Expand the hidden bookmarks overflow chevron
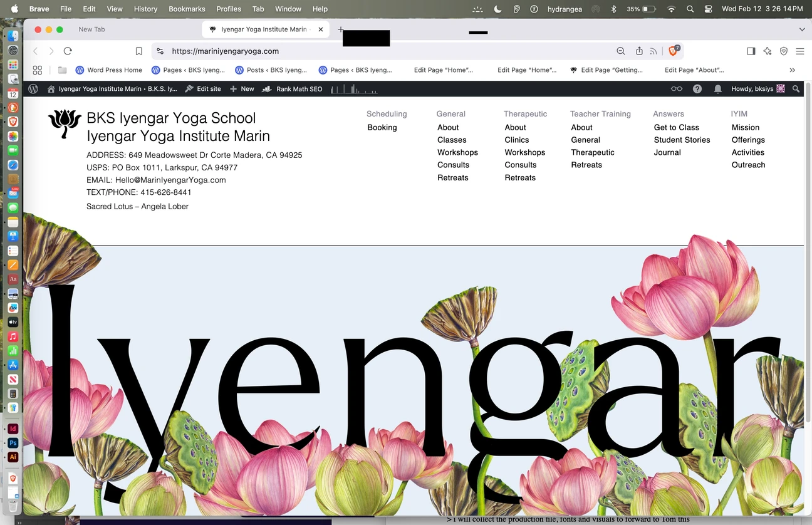This screenshot has height=525, width=812. click(793, 70)
